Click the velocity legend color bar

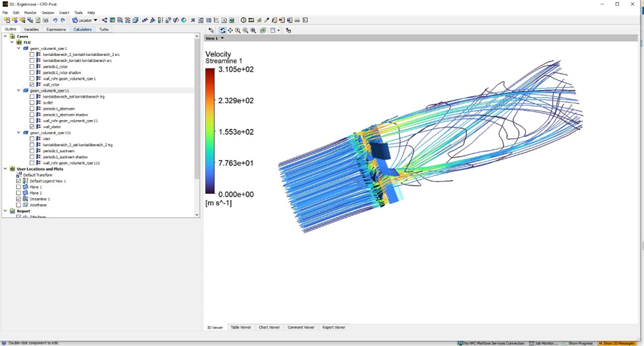[x=210, y=132]
